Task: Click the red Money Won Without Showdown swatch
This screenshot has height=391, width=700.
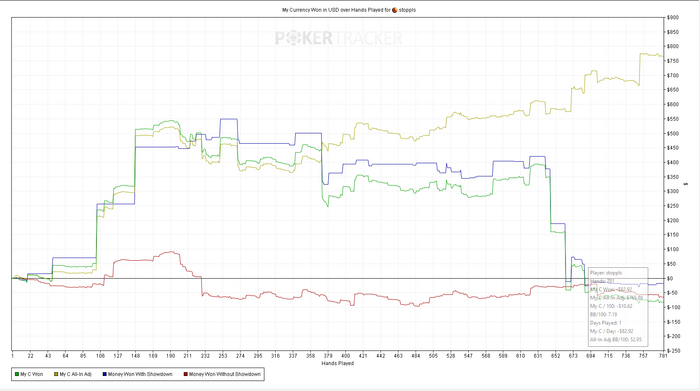Action: [186, 374]
